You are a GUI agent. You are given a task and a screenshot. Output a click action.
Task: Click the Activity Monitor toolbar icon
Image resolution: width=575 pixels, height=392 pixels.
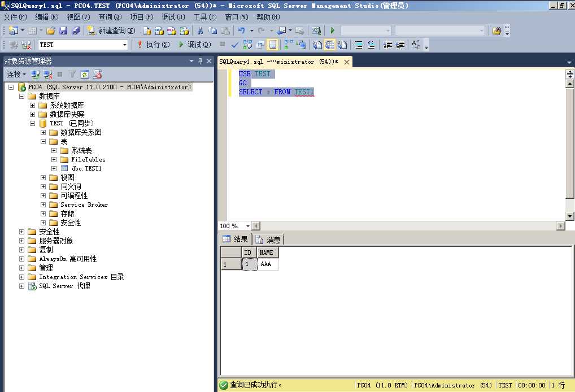click(x=316, y=31)
